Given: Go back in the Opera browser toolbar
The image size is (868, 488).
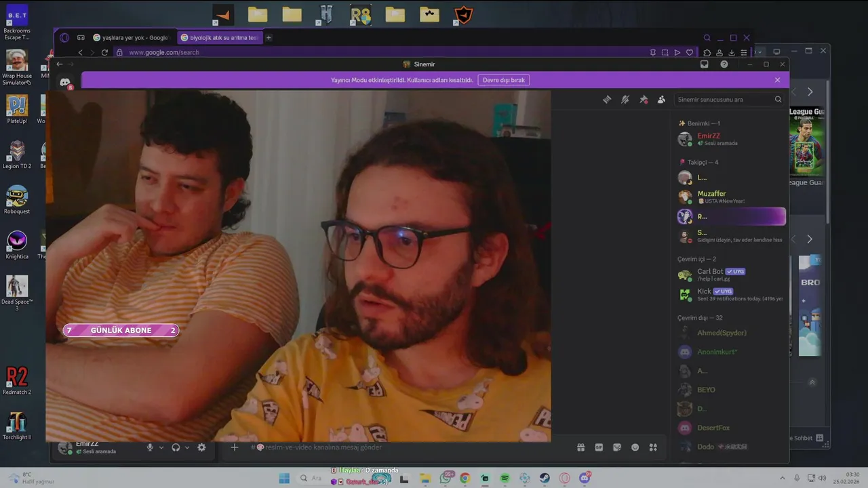Looking at the screenshot, I should [x=80, y=52].
